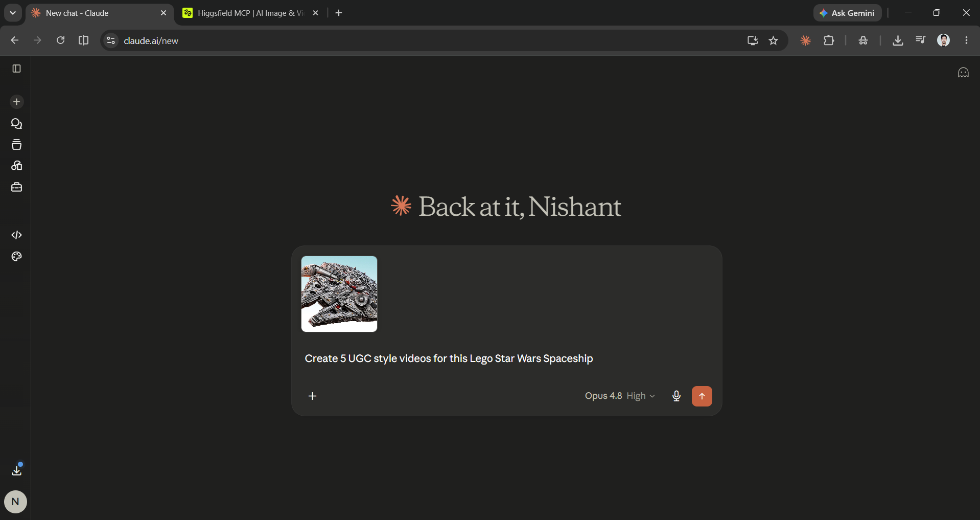Open the browser Downloads icon

coord(898,41)
